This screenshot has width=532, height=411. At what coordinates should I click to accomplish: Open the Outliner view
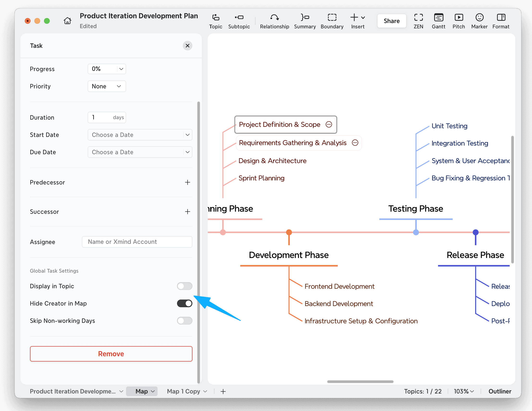pyautogui.click(x=500, y=391)
